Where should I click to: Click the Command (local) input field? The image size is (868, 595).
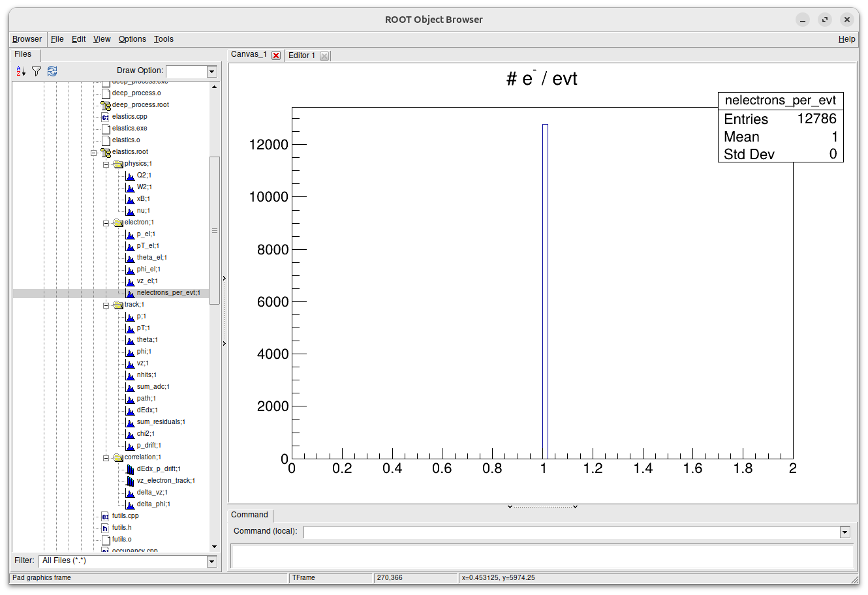click(572, 532)
